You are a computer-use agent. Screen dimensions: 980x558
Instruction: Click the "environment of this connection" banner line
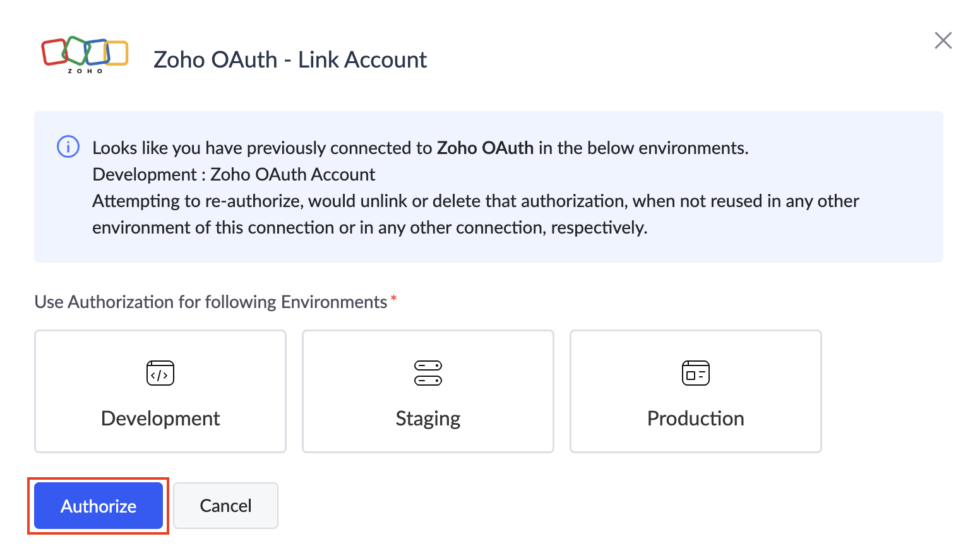[x=369, y=227]
